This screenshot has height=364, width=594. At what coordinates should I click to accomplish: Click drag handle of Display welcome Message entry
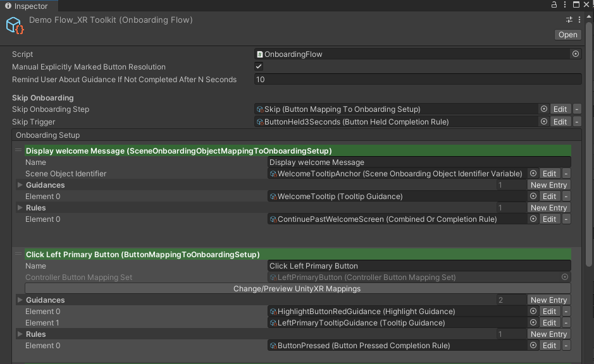click(18, 150)
